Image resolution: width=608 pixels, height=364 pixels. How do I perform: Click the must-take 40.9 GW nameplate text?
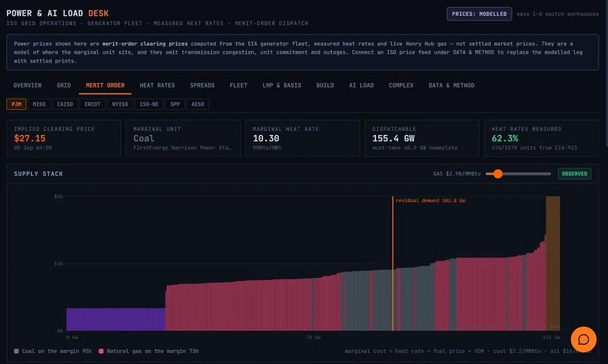[415, 148]
